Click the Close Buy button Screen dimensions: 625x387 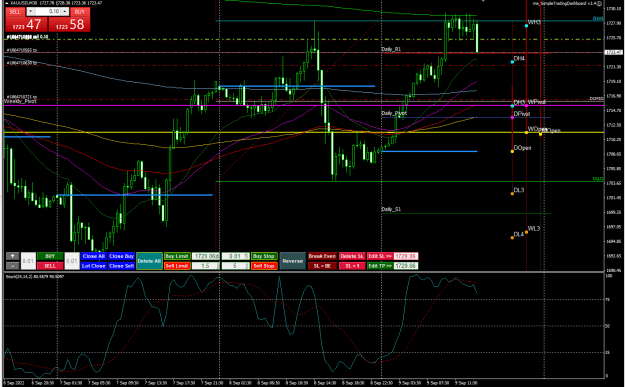point(122,256)
